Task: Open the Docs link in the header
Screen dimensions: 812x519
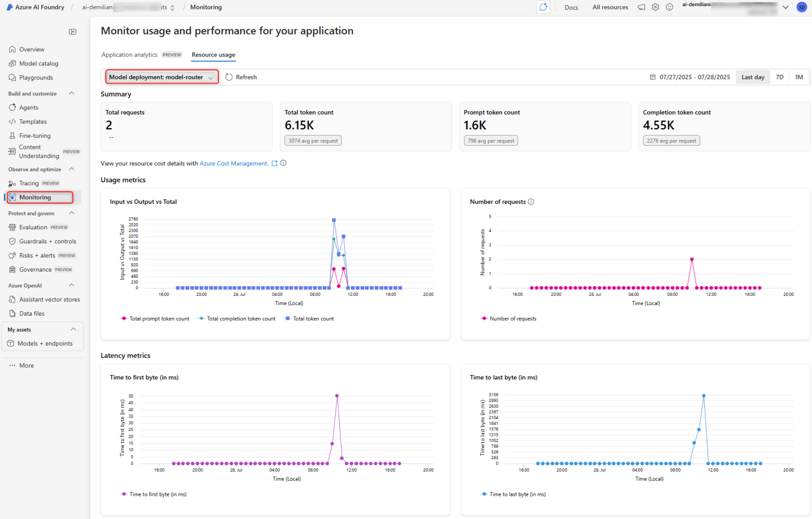Action: (x=571, y=7)
